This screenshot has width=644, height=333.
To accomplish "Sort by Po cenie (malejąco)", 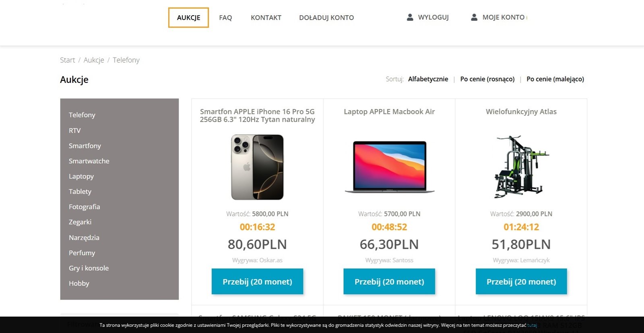I will (555, 79).
